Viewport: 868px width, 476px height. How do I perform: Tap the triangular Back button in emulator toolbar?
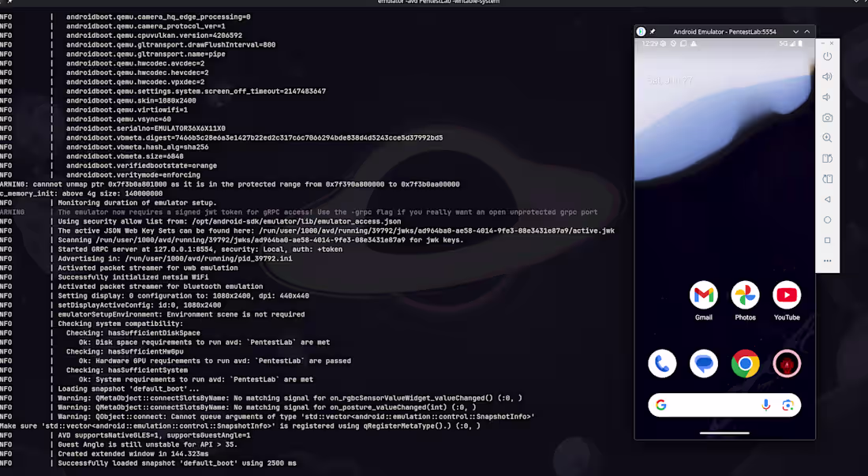tap(827, 199)
